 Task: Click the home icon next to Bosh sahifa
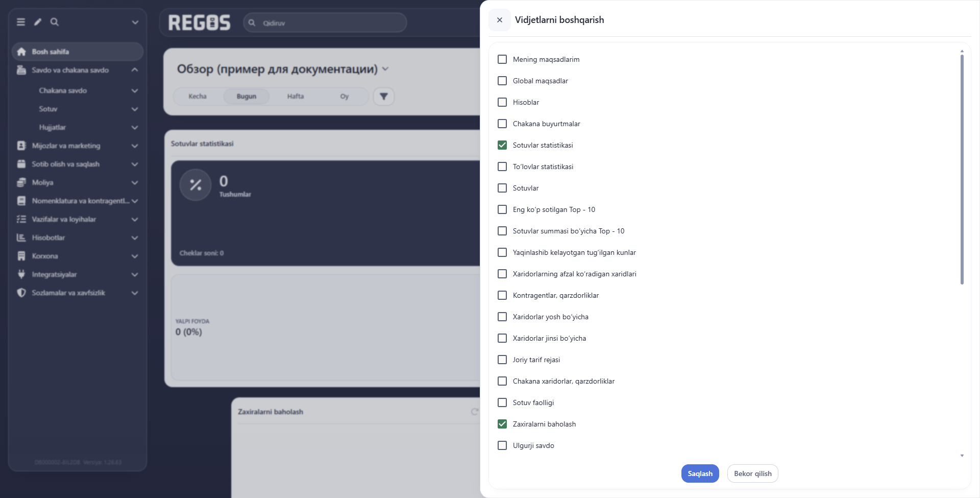point(21,52)
